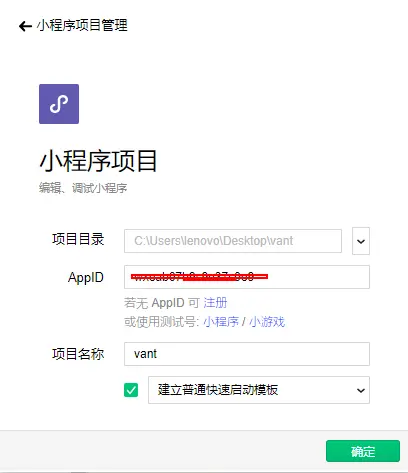Click the project directory path field
Viewport: 408px width, 473px height.
coord(233,241)
